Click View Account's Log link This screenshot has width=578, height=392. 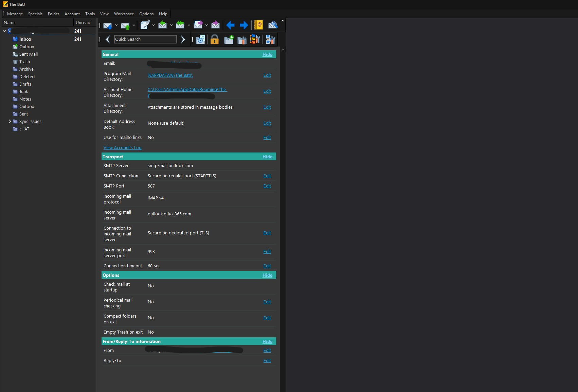pyautogui.click(x=123, y=148)
